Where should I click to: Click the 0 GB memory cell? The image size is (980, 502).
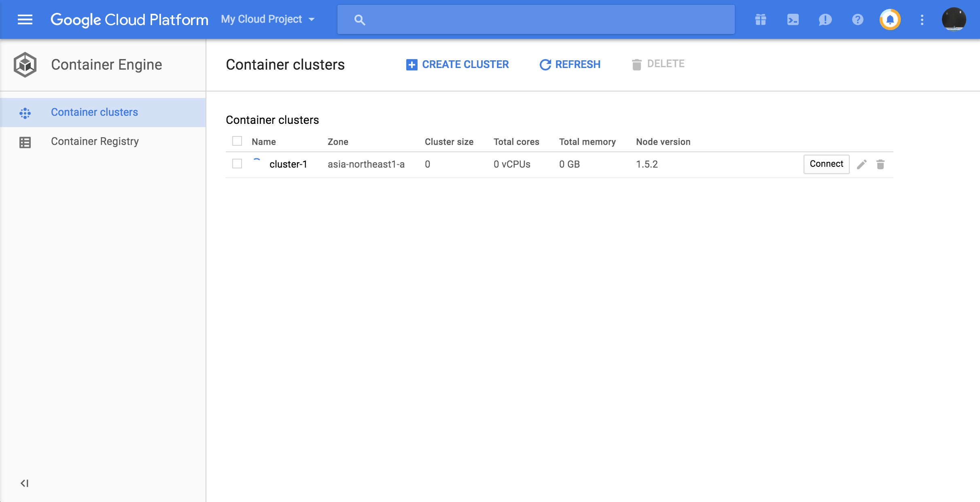pos(569,164)
